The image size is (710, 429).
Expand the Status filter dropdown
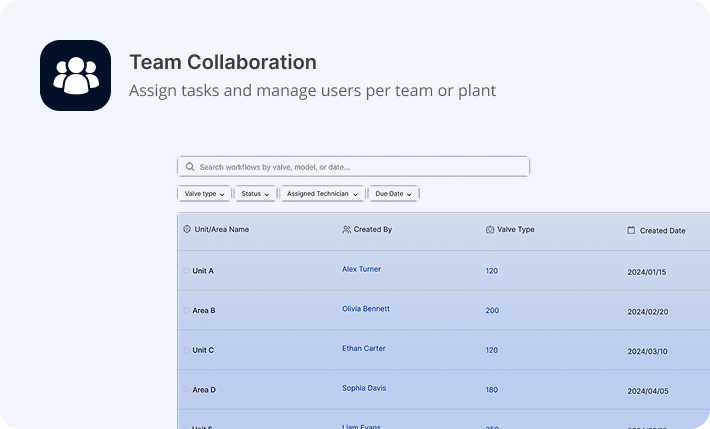255,193
